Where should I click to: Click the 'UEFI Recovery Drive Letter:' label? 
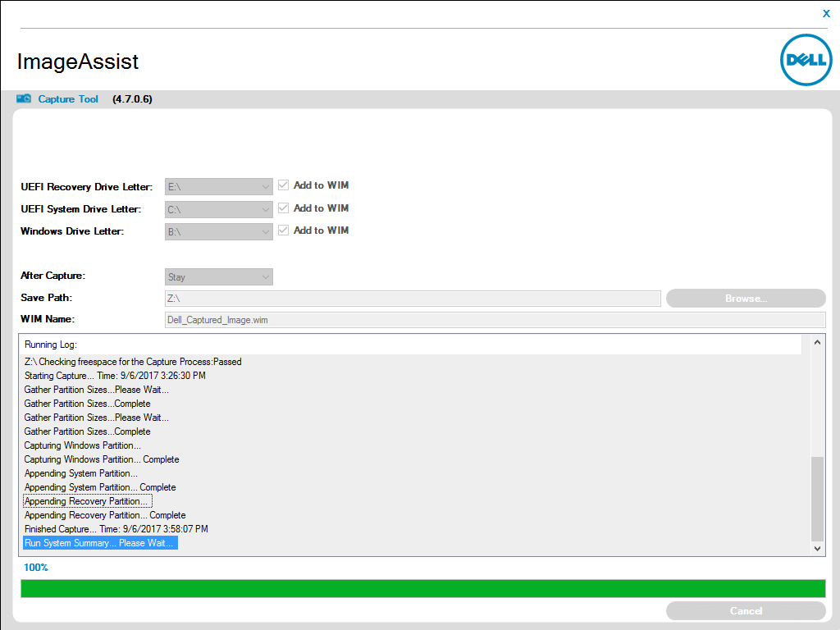click(x=87, y=187)
